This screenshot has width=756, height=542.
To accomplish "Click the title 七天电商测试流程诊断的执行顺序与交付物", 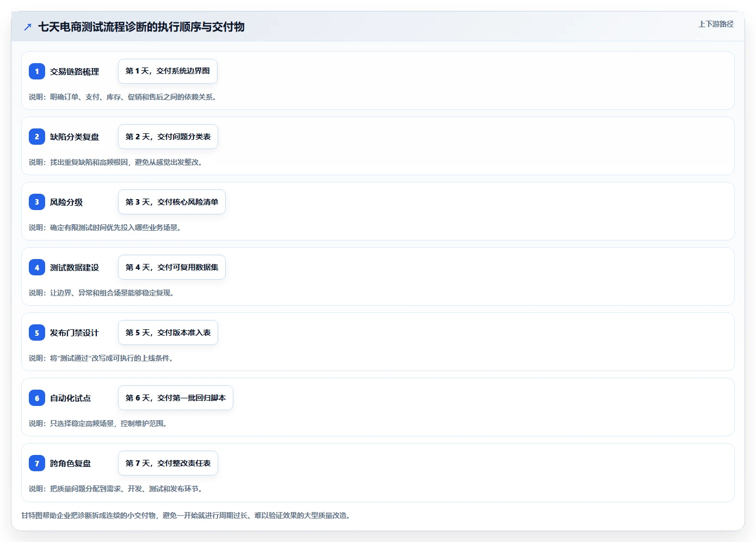I will pyautogui.click(x=141, y=27).
